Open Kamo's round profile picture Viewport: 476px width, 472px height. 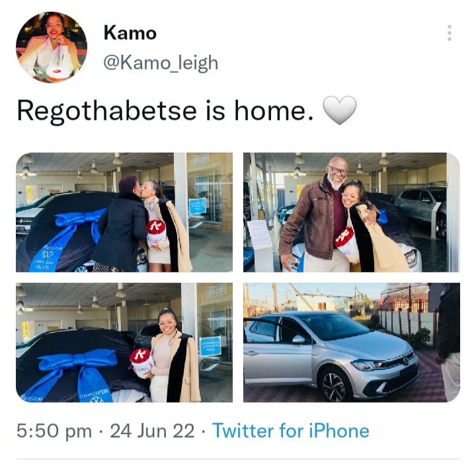[x=52, y=48]
